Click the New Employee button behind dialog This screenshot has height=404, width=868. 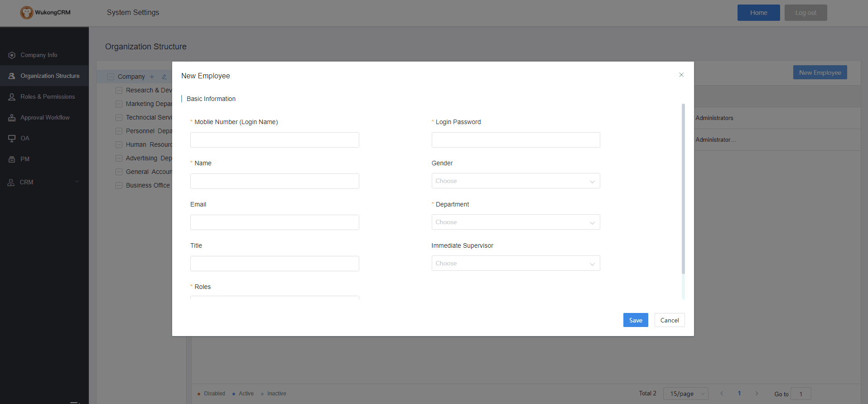click(x=820, y=72)
